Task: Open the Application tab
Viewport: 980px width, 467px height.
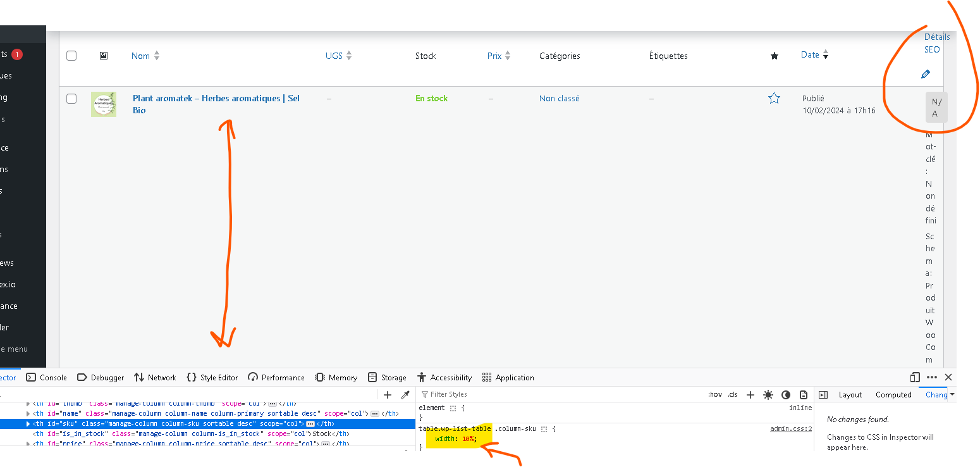Action: [x=508, y=377]
